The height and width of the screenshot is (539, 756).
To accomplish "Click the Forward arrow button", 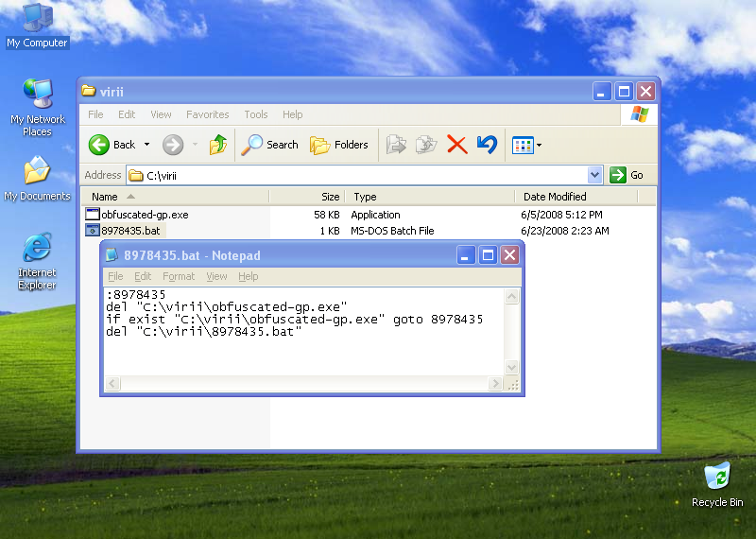I will 173,145.
